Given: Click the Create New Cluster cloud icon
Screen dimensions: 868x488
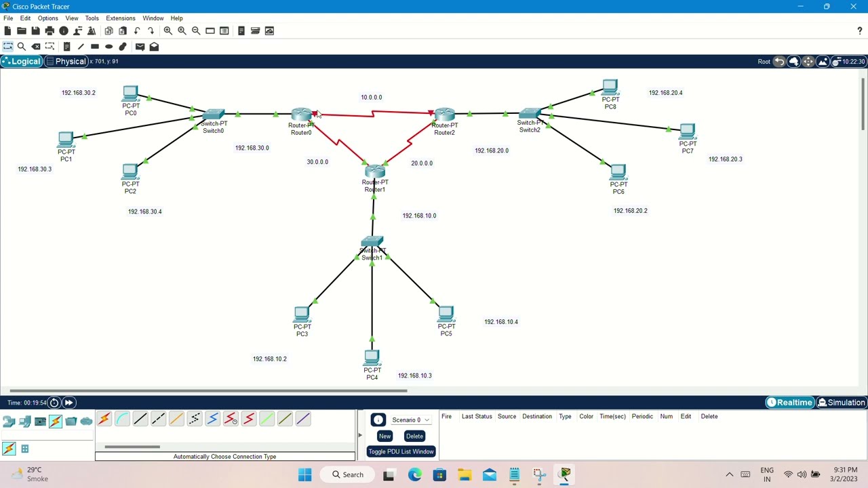Looking at the screenshot, I should [x=793, y=62].
